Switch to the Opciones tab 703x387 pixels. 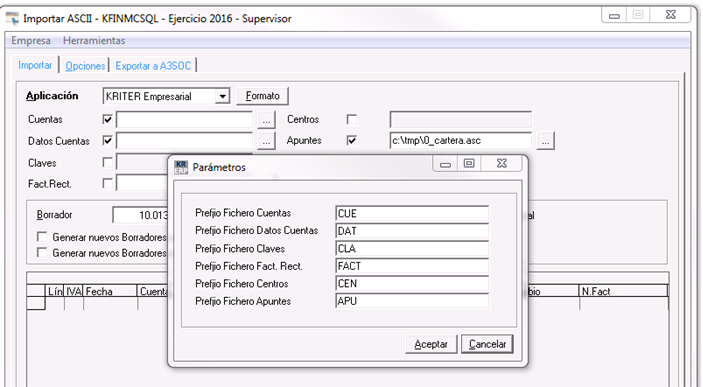coord(85,66)
